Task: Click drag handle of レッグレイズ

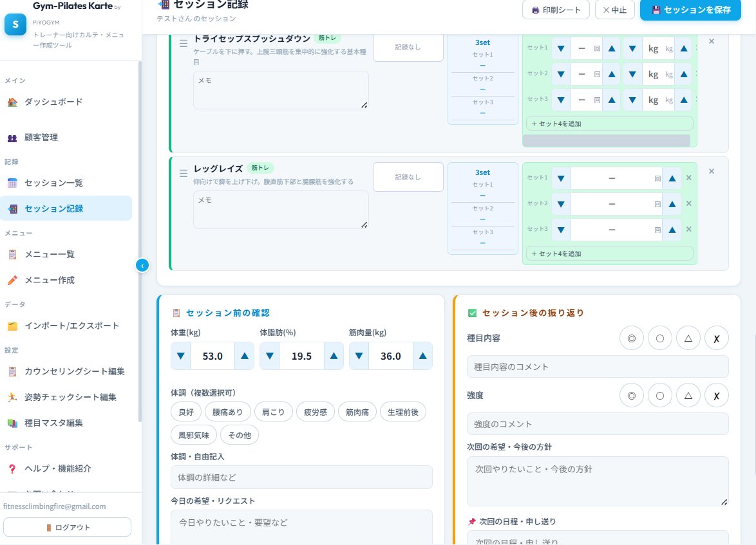Action: [x=184, y=173]
